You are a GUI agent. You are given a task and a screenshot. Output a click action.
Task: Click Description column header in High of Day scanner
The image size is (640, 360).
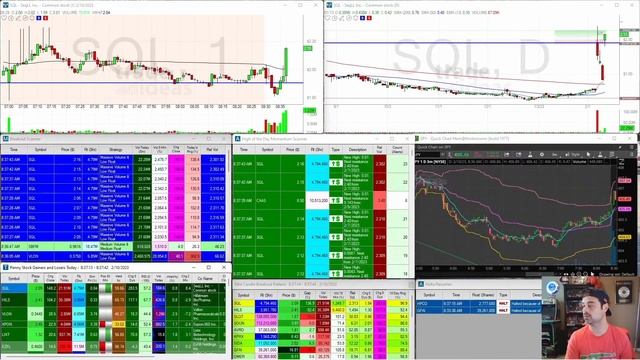point(358,150)
